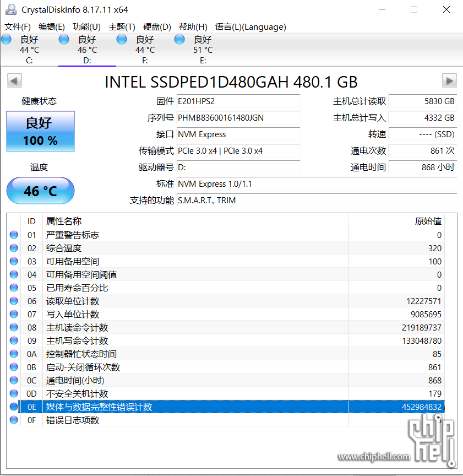Click the 原始值 column header
The image size is (463, 476).
[396, 221]
